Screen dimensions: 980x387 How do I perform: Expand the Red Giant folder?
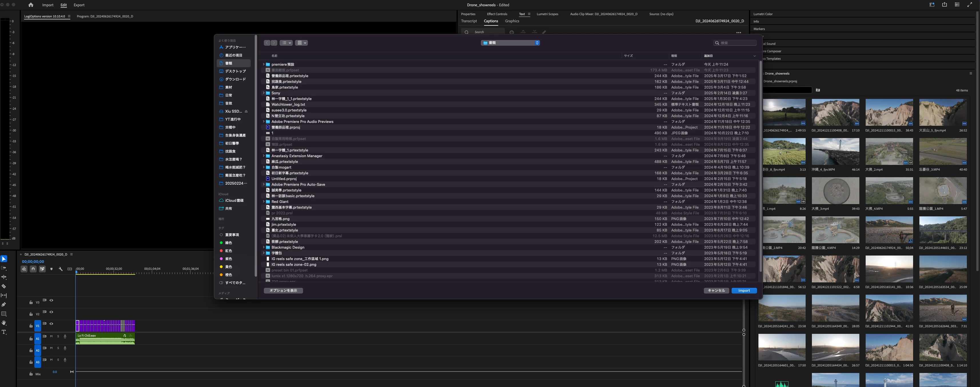pos(263,202)
